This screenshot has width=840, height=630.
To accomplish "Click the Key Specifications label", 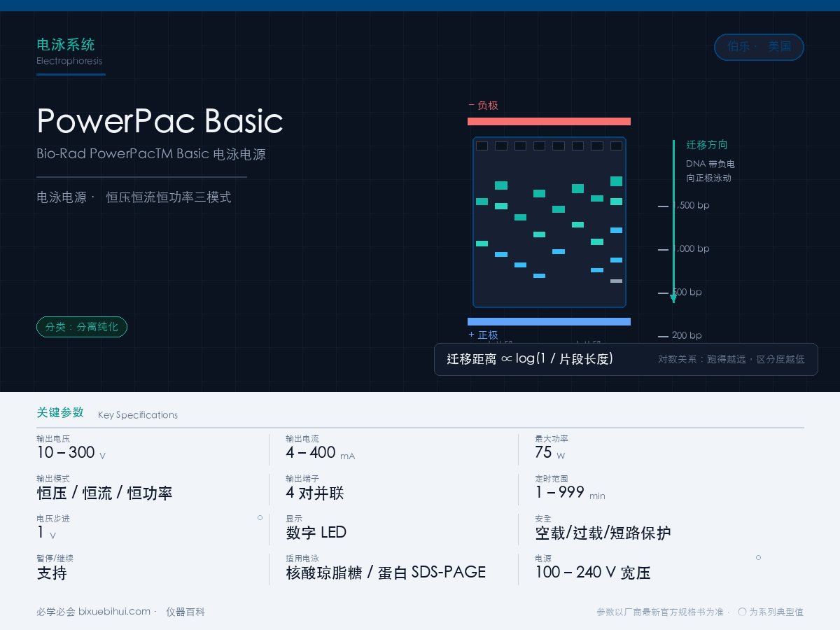I will click(x=138, y=415).
